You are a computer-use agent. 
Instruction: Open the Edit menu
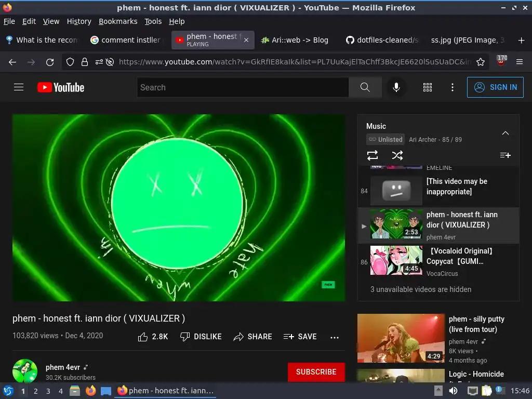(29, 21)
